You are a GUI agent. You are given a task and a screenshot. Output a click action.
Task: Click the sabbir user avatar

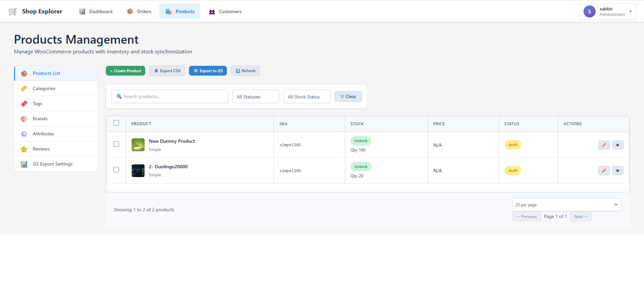(x=589, y=11)
